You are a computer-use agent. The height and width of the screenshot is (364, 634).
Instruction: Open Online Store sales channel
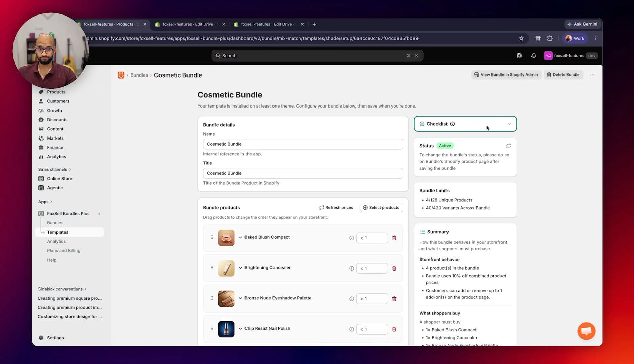coord(59,178)
